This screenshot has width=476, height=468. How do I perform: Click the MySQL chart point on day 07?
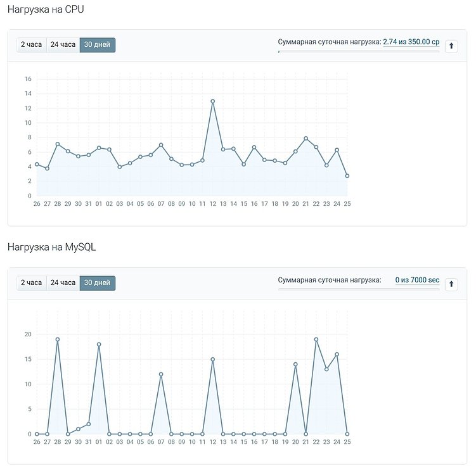point(161,374)
